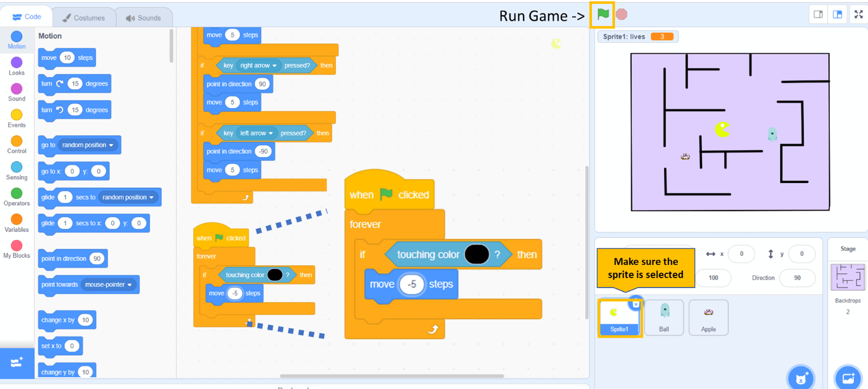Click the move 10 steps palette block
This screenshot has width=868, height=389.
(x=68, y=58)
